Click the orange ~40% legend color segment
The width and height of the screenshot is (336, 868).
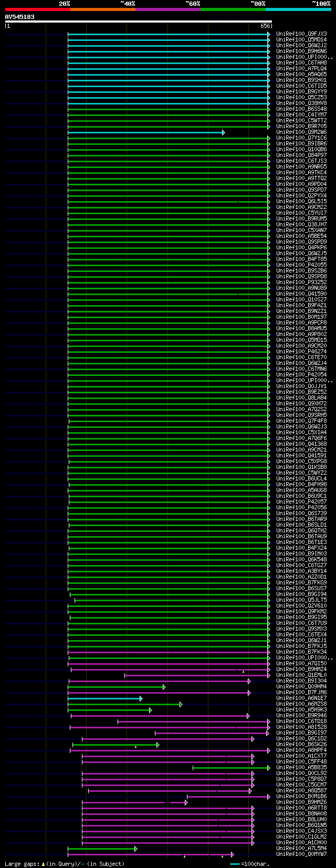pyautogui.click(x=103, y=9)
